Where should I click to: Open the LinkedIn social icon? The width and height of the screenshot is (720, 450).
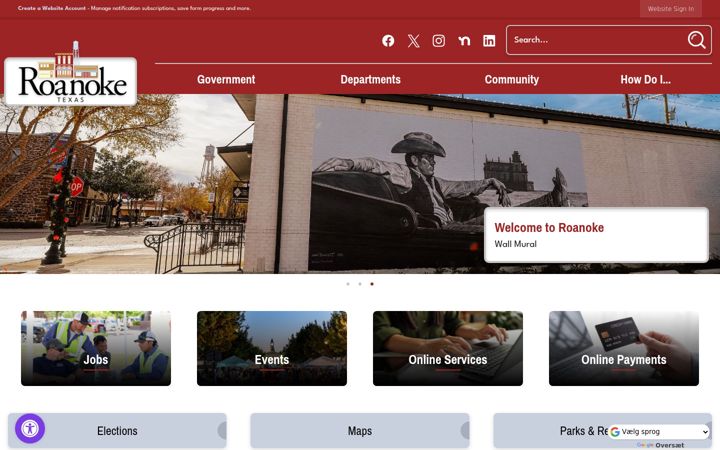tap(489, 41)
